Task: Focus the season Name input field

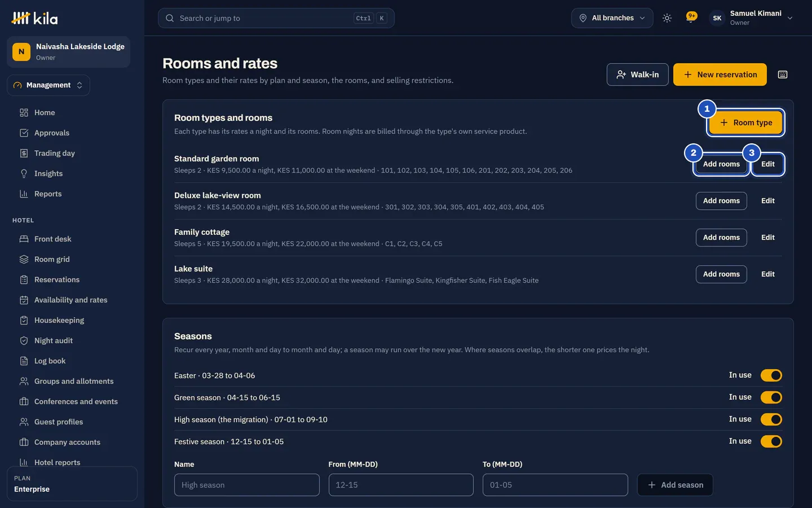Action: click(x=247, y=485)
